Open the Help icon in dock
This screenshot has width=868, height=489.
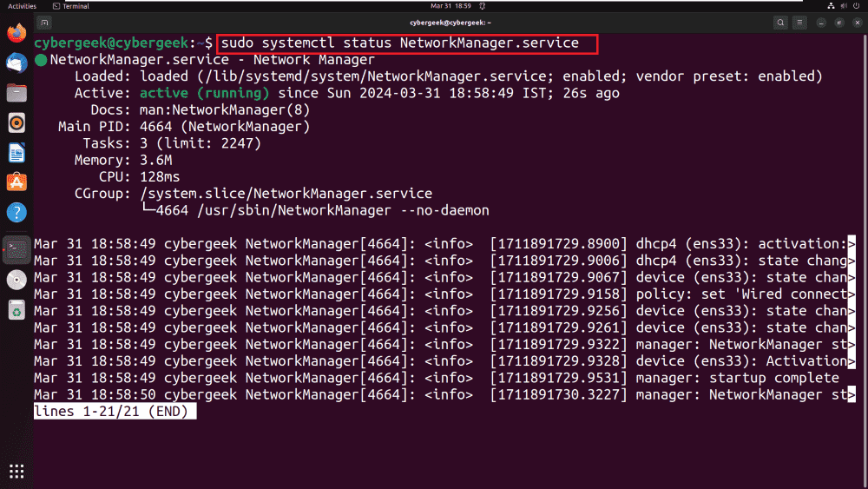(16, 212)
